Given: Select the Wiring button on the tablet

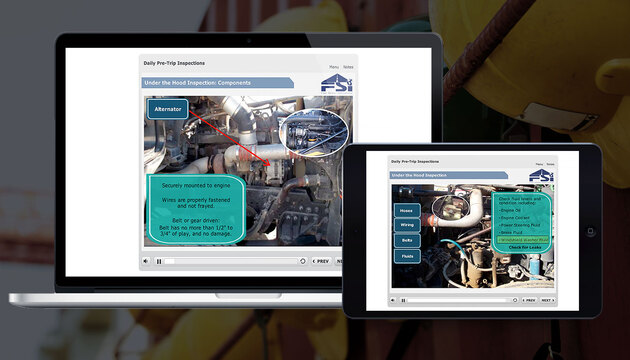Looking at the screenshot, I should (407, 225).
